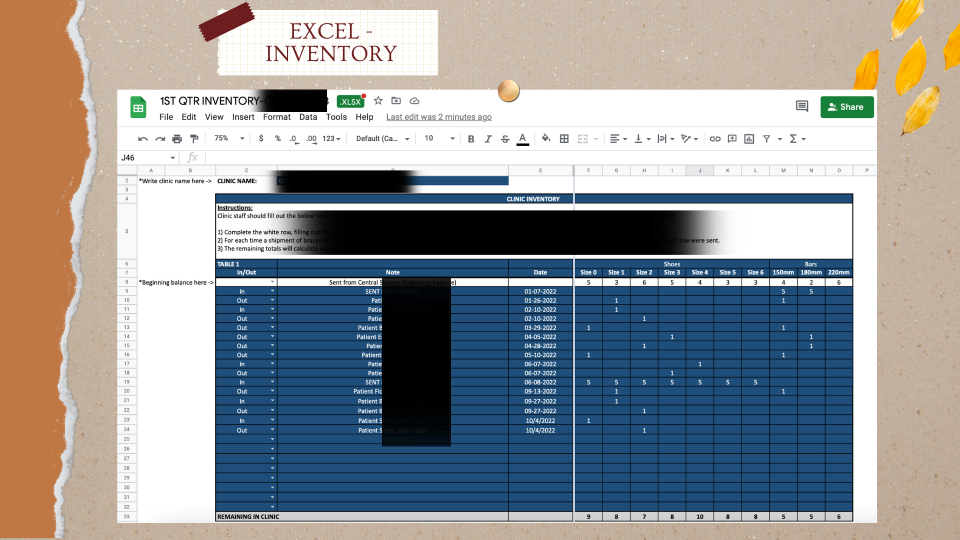The height and width of the screenshot is (540, 960).
Task: Format as currency with dollar icon
Action: point(261,138)
